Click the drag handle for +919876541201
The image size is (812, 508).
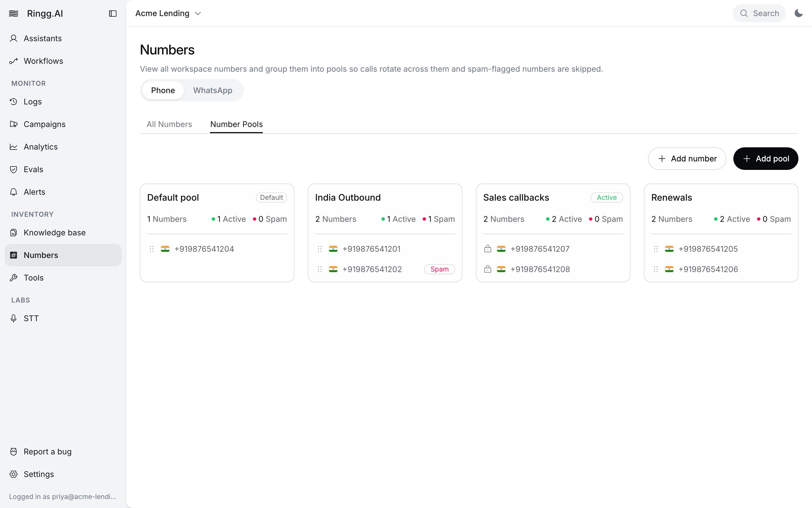(320, 249)
